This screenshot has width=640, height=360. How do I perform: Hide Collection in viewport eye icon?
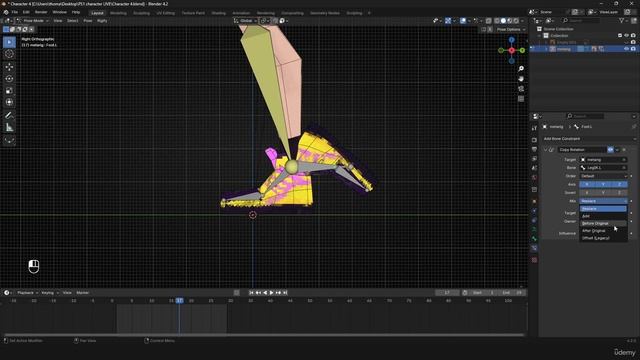pyautogui.click(x=627, y=36)
